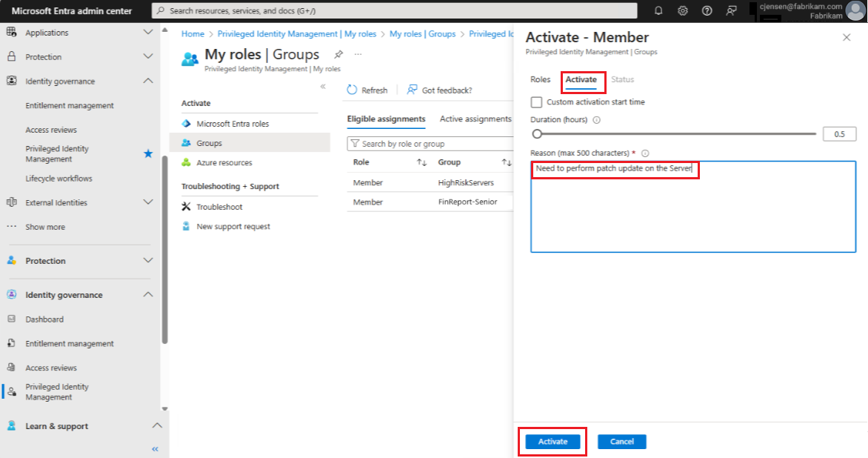Viewport: 868px width, 458px height.
Task: Select the HighRiskServers group row
Action: point(430,182)
